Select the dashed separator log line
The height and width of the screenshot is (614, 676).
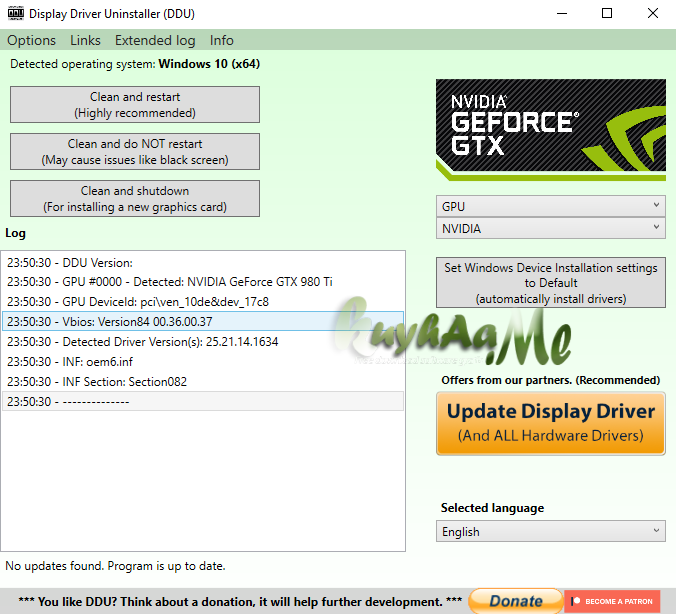[203, 401]
